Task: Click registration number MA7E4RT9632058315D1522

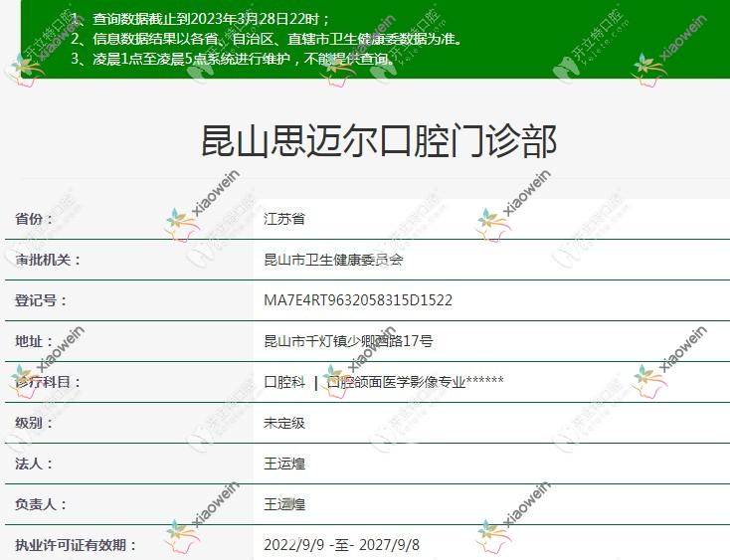Action: [x=358, y=300]
